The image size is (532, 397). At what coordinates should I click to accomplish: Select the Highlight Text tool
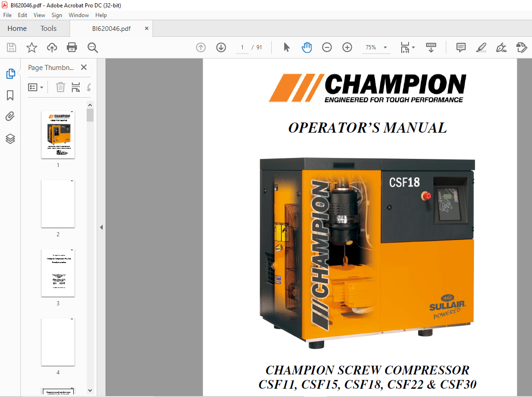481,47
